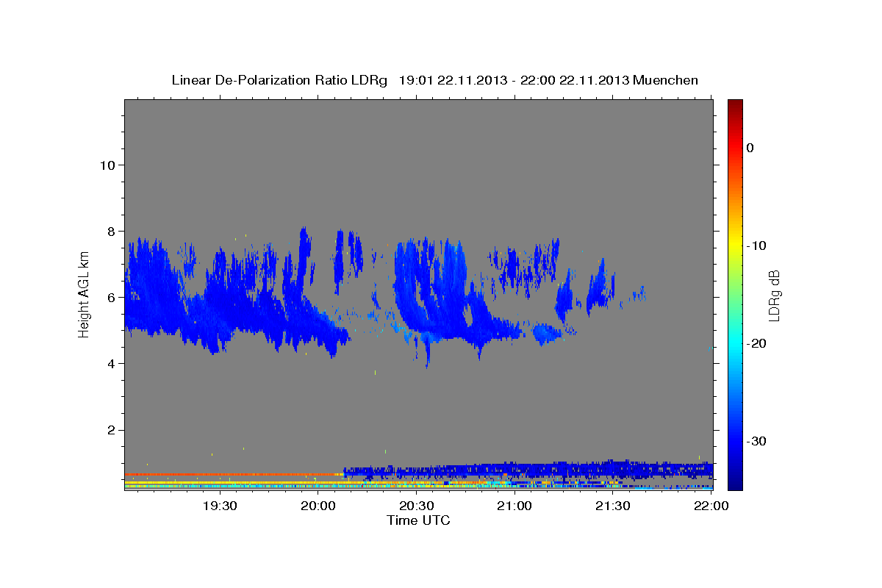Select the '21:00' time axis label
The image size is (882, 588).
pos(514,506)
